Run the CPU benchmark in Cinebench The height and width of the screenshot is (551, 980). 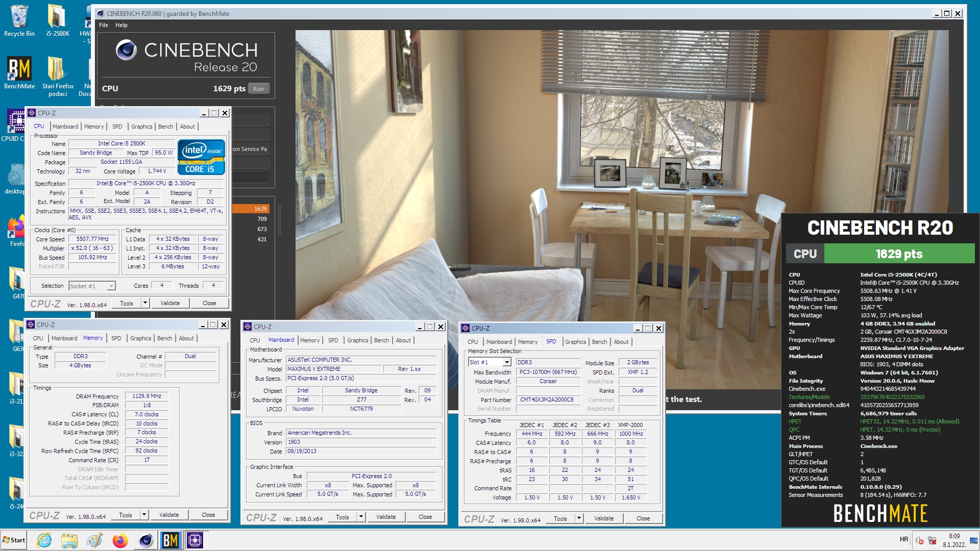259,88
